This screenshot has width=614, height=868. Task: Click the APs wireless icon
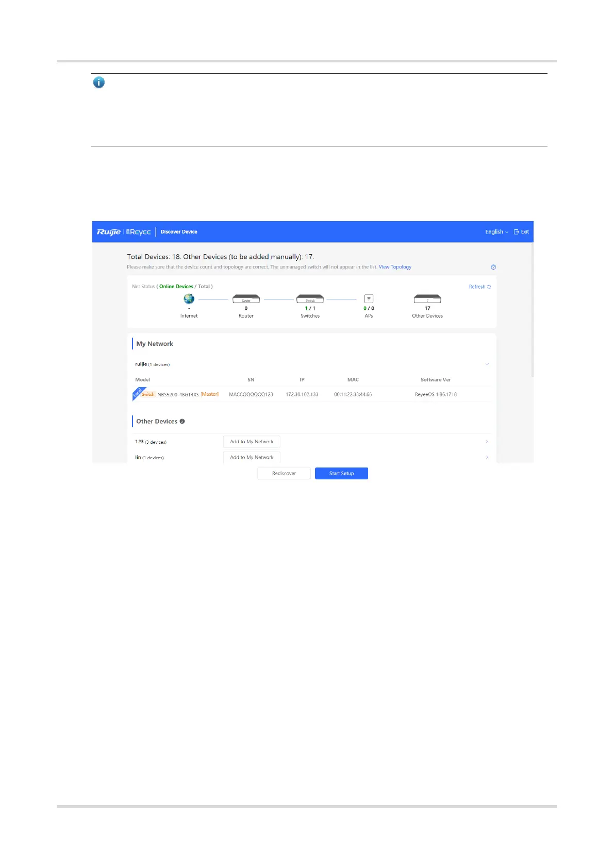click(x=369, y=299)
